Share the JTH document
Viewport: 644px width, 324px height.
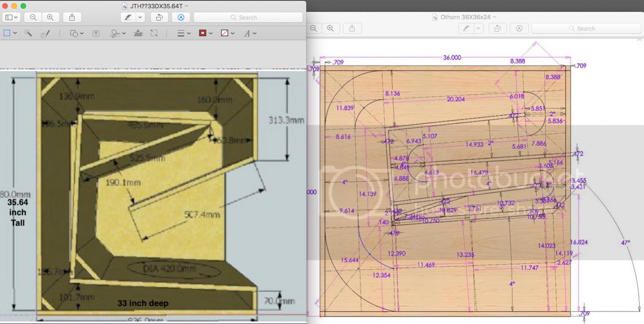tap(72, 17)
